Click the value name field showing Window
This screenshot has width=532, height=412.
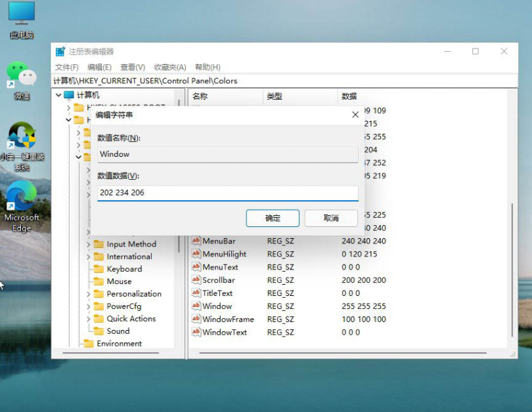(x=228, y=154)
